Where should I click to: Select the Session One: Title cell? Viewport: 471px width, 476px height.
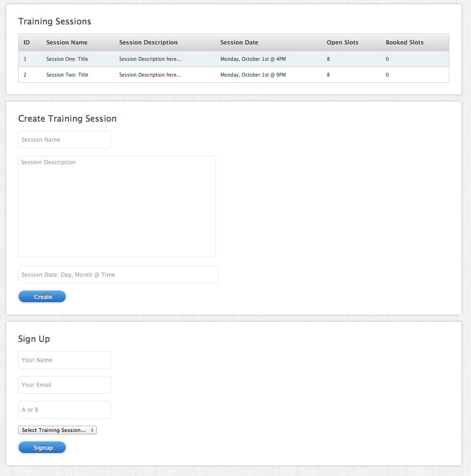(67, 59)
